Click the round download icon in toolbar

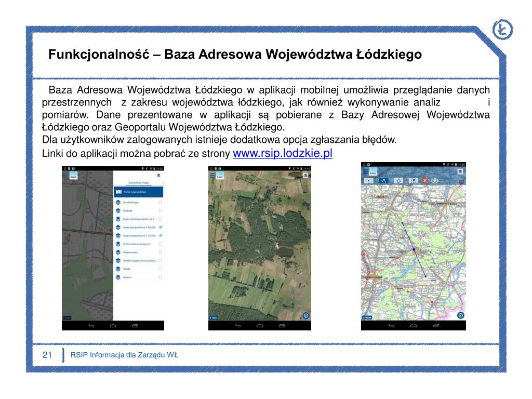click(x=435, y=180)
